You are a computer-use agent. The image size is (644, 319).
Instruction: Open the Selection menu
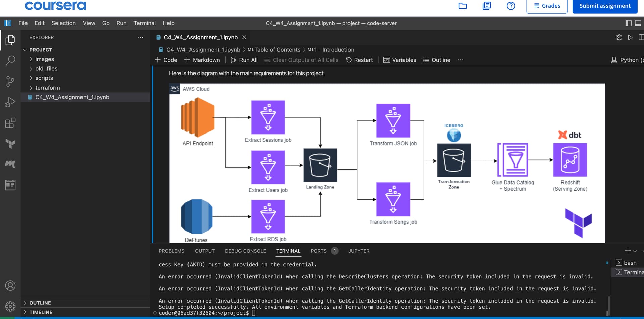pos(63,23)
